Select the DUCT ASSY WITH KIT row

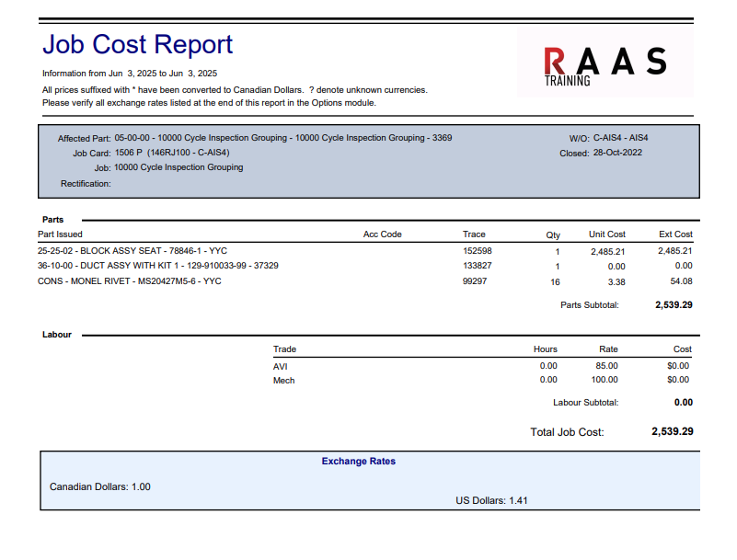coord(157,266)
